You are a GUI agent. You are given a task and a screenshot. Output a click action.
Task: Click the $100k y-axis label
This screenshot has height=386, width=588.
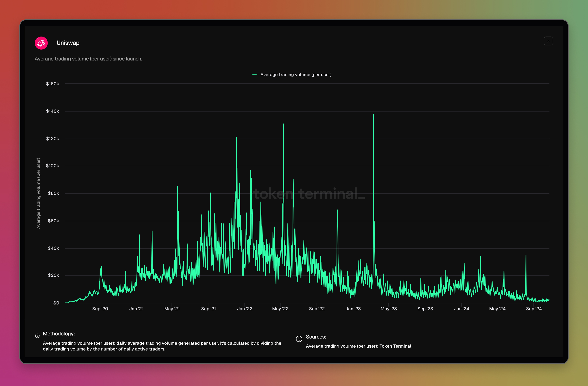[x=52, y=166]
